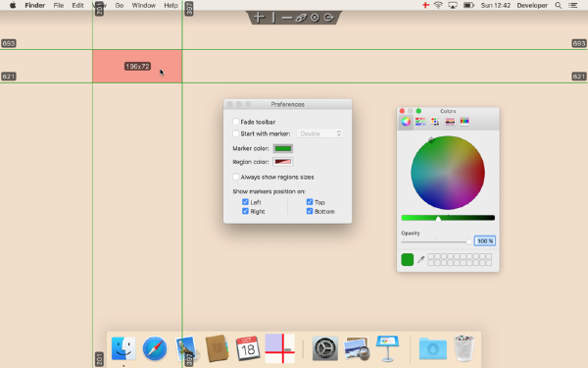
Task: Uncheck the Right marker position checkbox
Action: pos(245,211)
